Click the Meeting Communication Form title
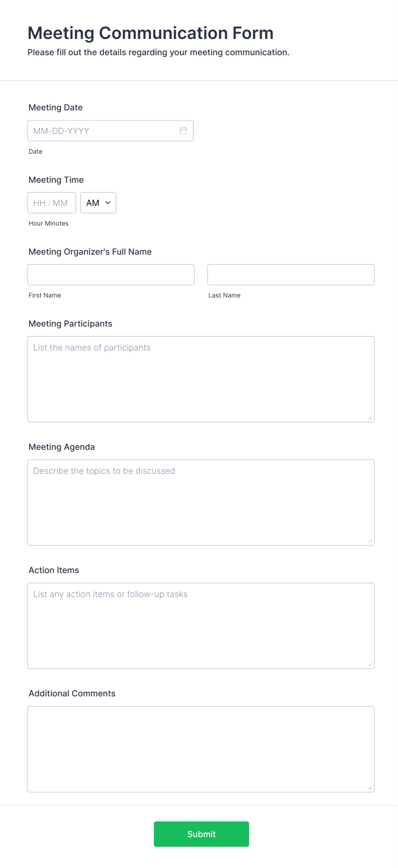The height and width of the screenshot is (868, 398). click(150, 33)
